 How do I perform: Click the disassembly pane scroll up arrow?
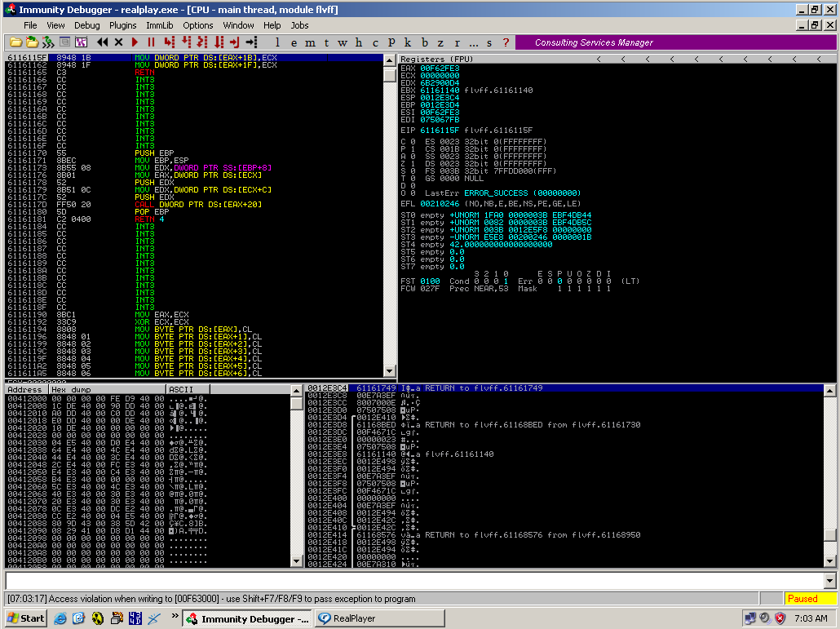(390, 60)
